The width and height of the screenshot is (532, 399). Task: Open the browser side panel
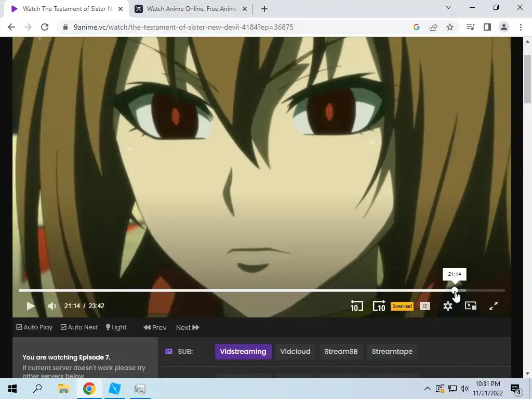tap(487, 27)
